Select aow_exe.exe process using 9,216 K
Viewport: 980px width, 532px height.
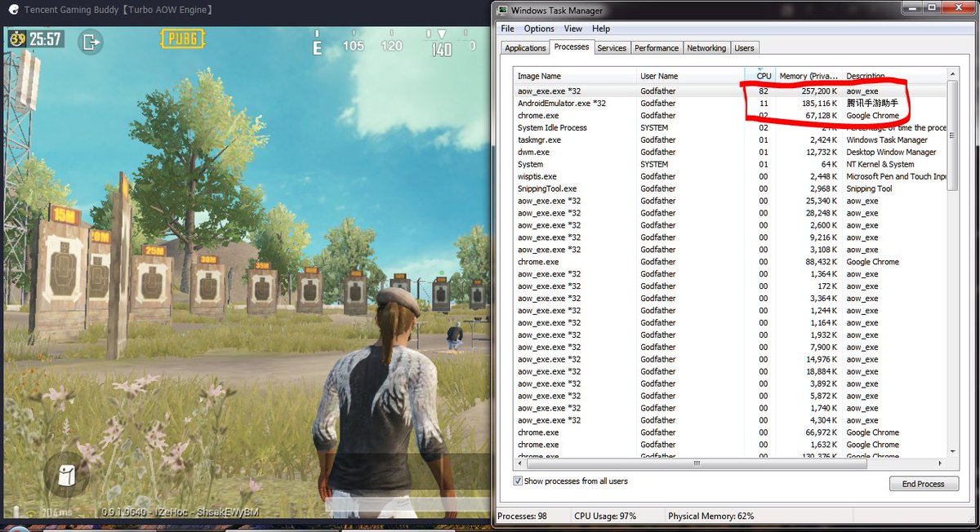pos(730,237)
